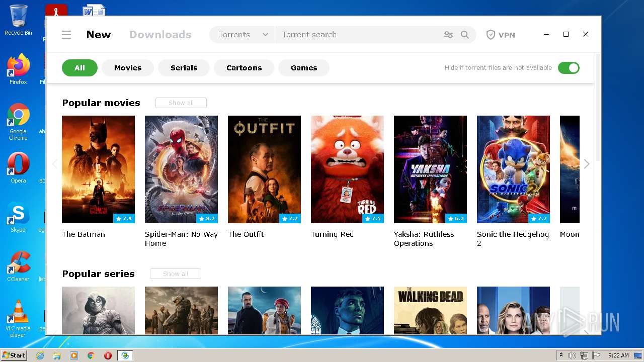The width and height of the screenshot is (644, 362).
Task: Click the title 'Yaksha: Ruthless Operations'
Action: point(424,239)
